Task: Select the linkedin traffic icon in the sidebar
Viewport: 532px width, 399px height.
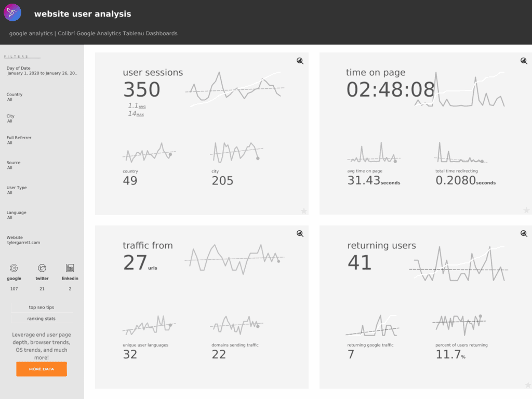Action: pyautogui.click(x=70, y=269)
